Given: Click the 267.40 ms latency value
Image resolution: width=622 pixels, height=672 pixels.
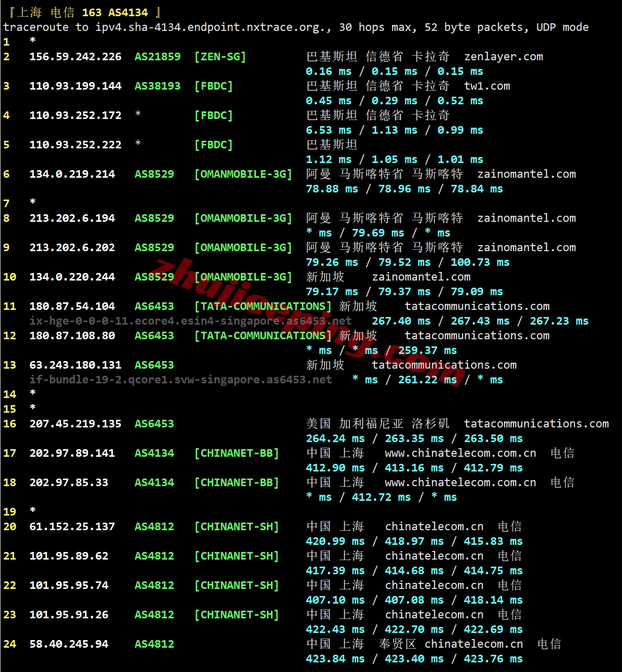Looking at the screenshot, I should point(401,321).
